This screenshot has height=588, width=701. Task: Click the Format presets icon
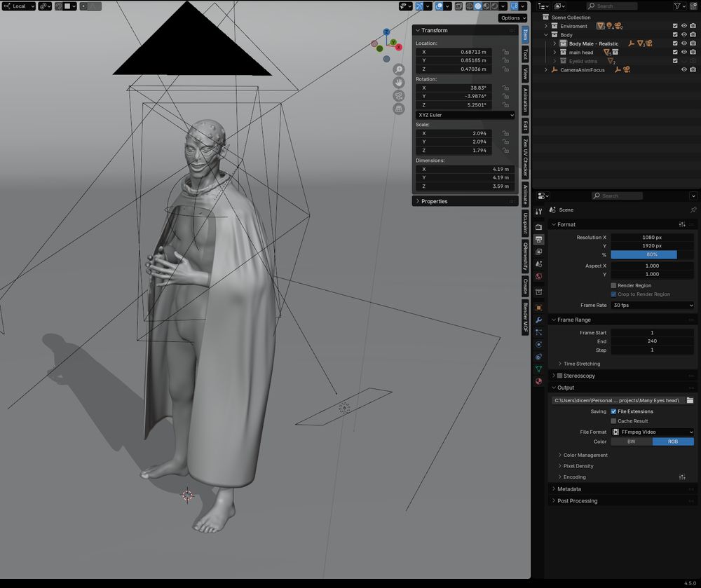(682, 224)
